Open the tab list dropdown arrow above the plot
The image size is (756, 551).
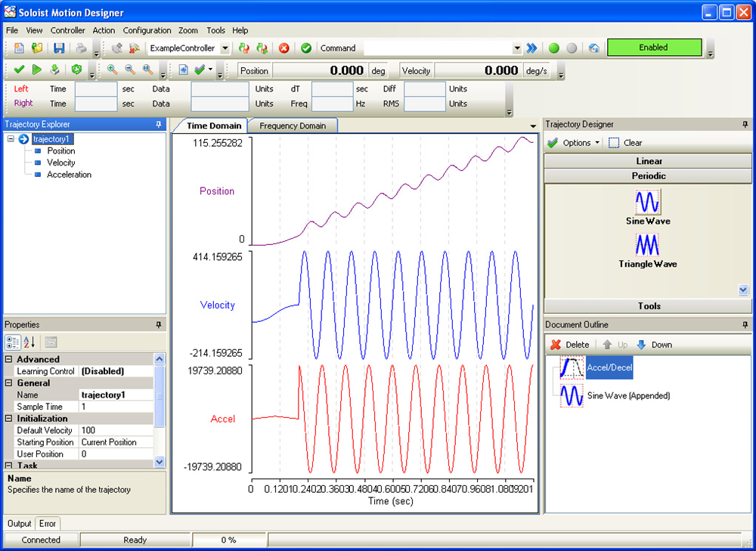pyautogui.click(x=533, y=126)
